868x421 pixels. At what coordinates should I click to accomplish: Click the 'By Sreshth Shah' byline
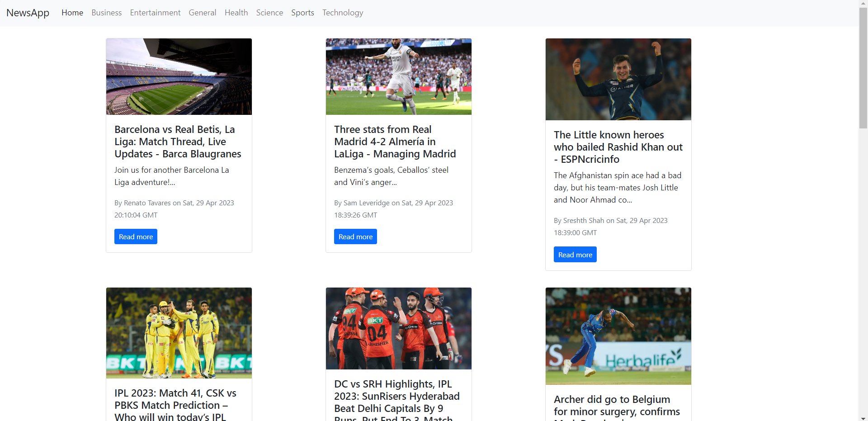tap(611, 227)
